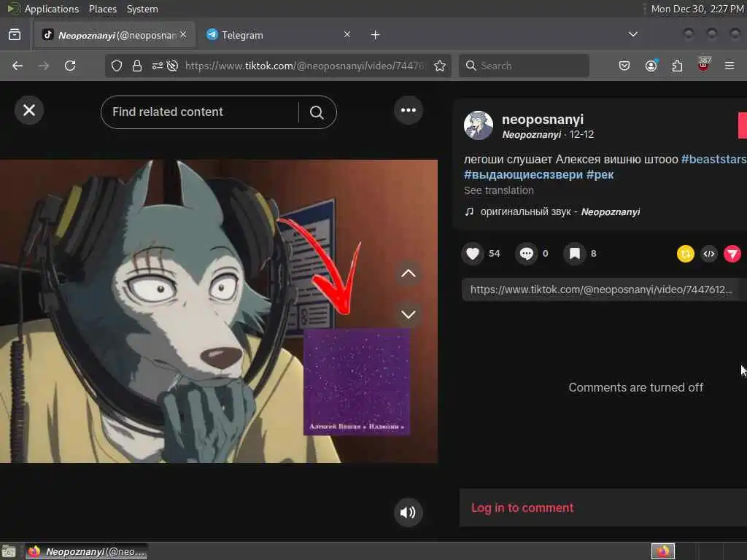Viewport: 747px width, 560px height.
Task: Click the magnifier search icon in video viewer
Action: 317,112
